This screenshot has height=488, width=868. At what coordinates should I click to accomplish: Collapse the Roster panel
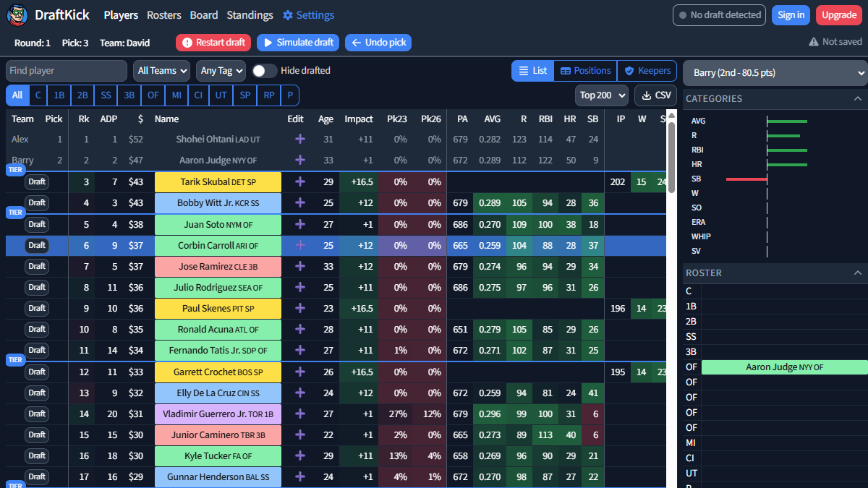pos(858,273)
